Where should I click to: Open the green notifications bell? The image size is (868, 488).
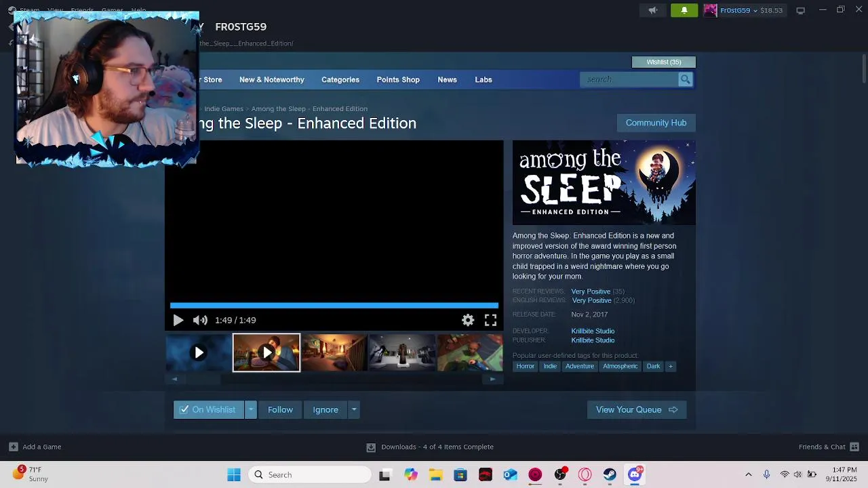684,10
